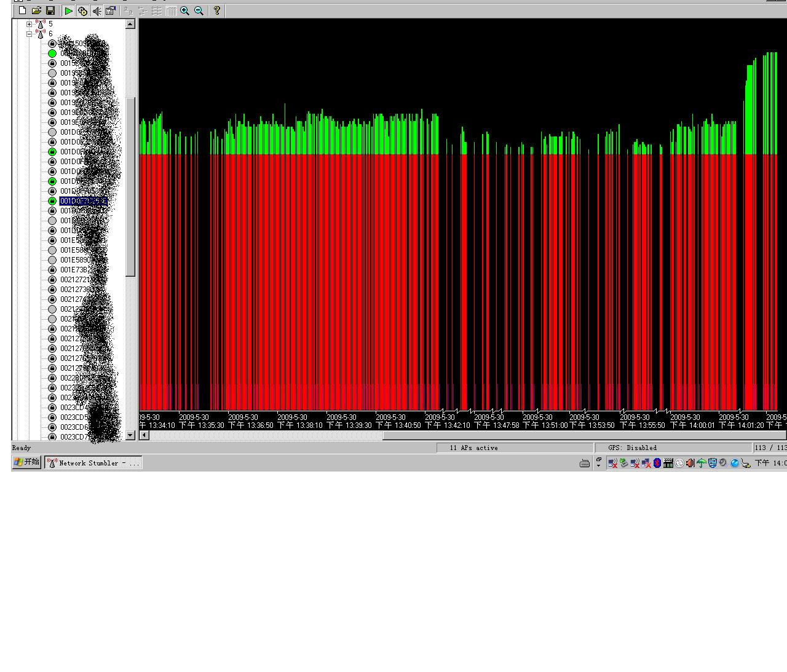Collapse the channel 6 tree node

coord(29,34)
